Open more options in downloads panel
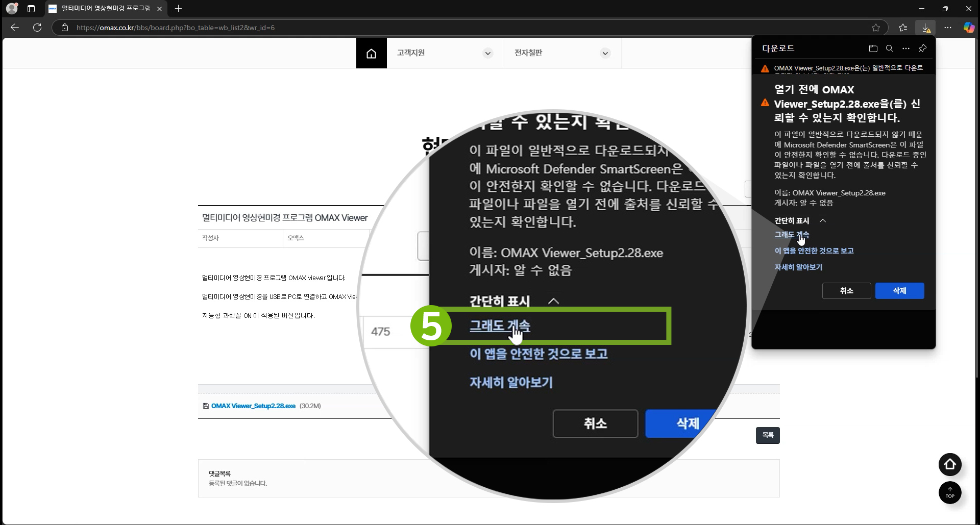 905,48
